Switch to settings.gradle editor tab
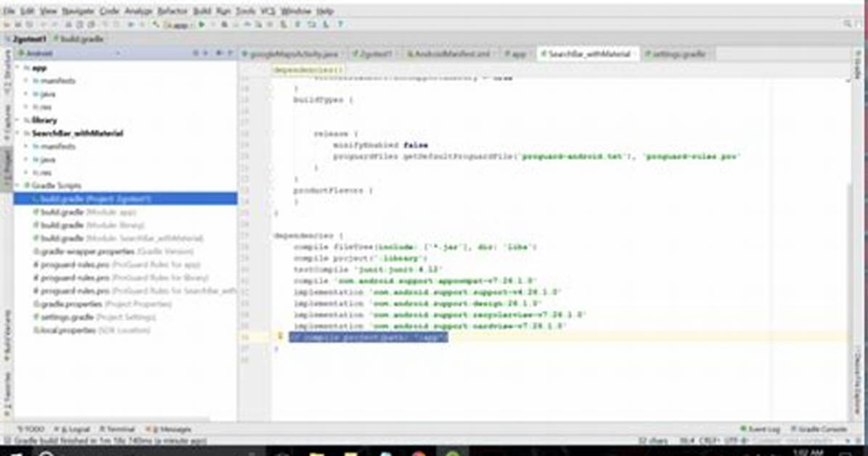This screenshot has height=456, width=868. [x=678, y=54]
